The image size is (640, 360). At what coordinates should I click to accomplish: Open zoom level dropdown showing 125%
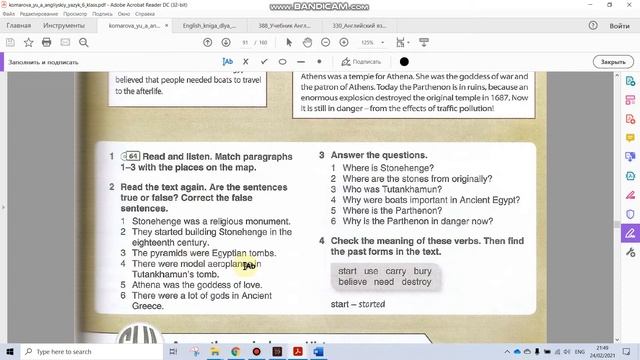coord(372,42)
